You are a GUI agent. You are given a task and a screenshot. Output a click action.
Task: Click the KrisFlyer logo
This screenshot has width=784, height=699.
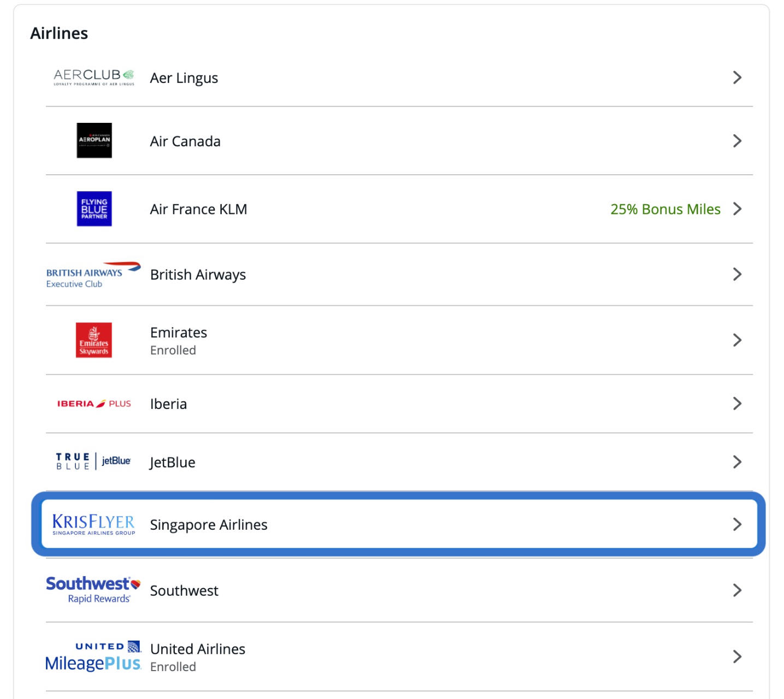tap(93, 524)
